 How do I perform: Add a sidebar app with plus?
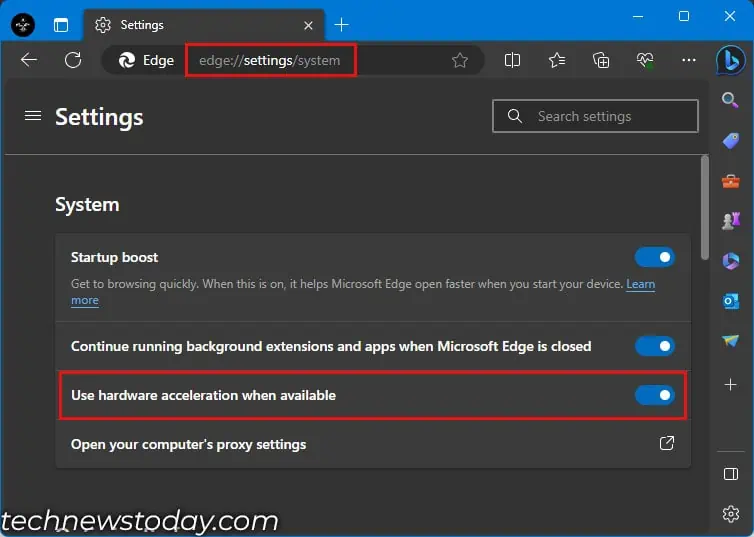point(730,385)
